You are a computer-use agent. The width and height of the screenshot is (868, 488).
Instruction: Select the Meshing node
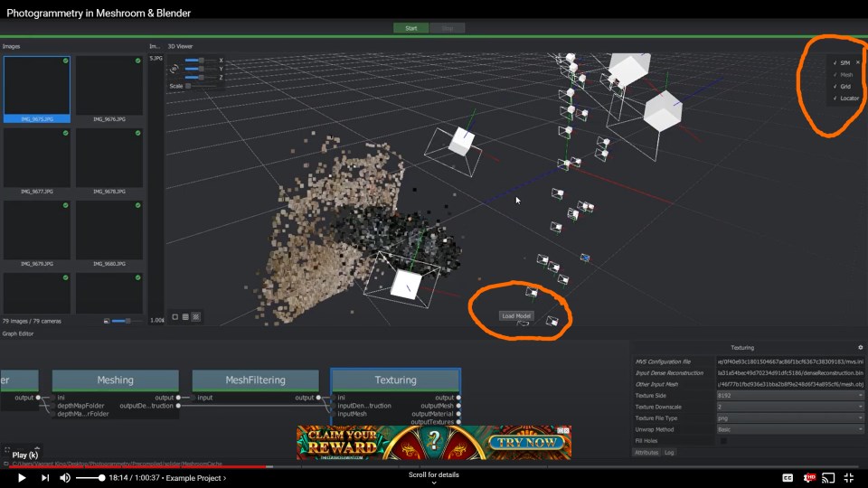click(115, 380)
